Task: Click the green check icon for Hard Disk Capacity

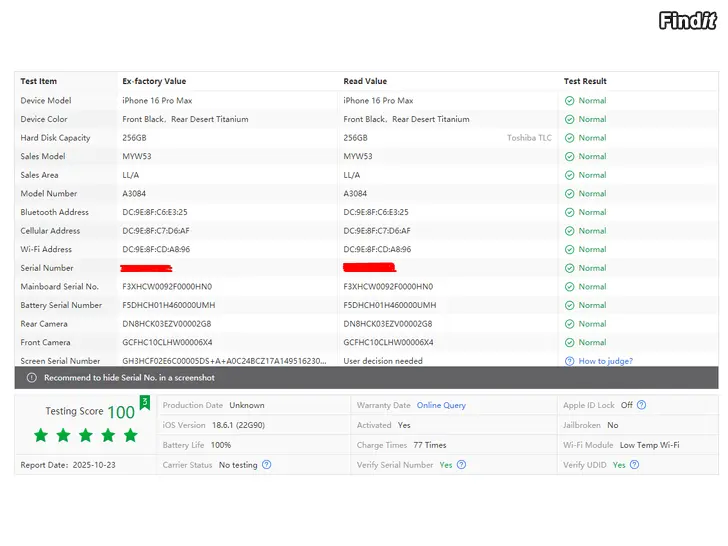Action: tap(569, 138)
